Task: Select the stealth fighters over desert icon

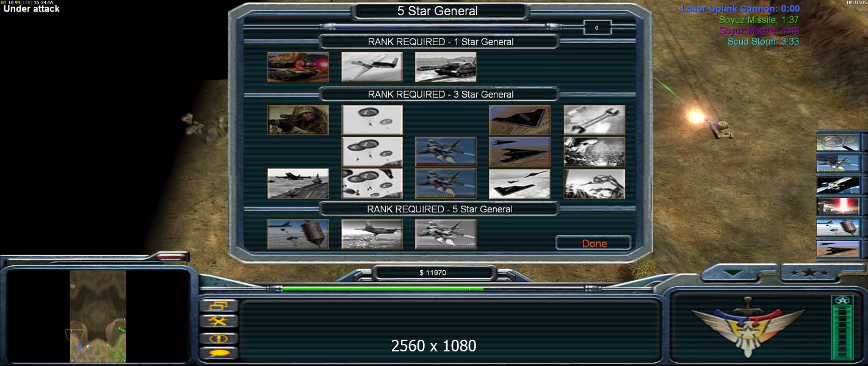Action: click(519, 152)
